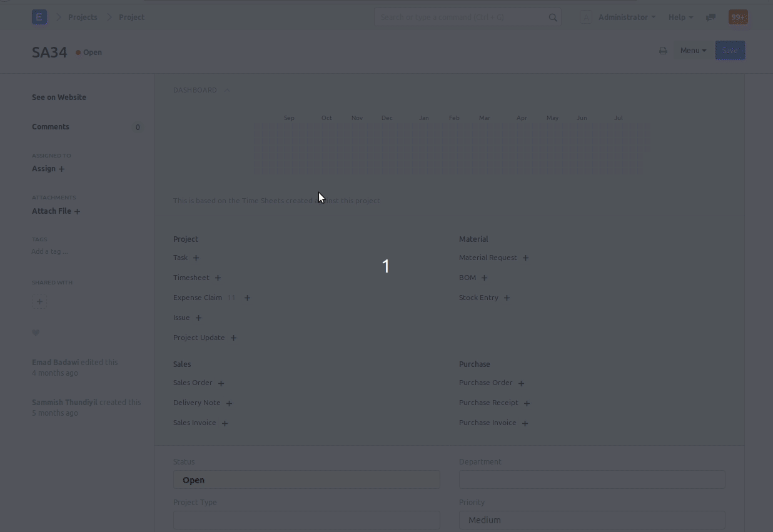Click the Add a tag field
773x532 pixels.
tap(49, 251)
